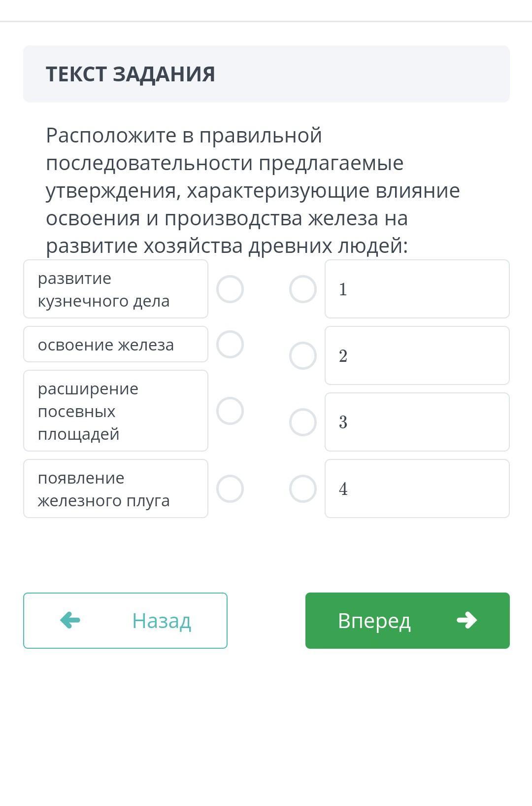Select the radio circle beside slot 2
Viewport: 532px width, 806px height.
click(x=302, y=355)
